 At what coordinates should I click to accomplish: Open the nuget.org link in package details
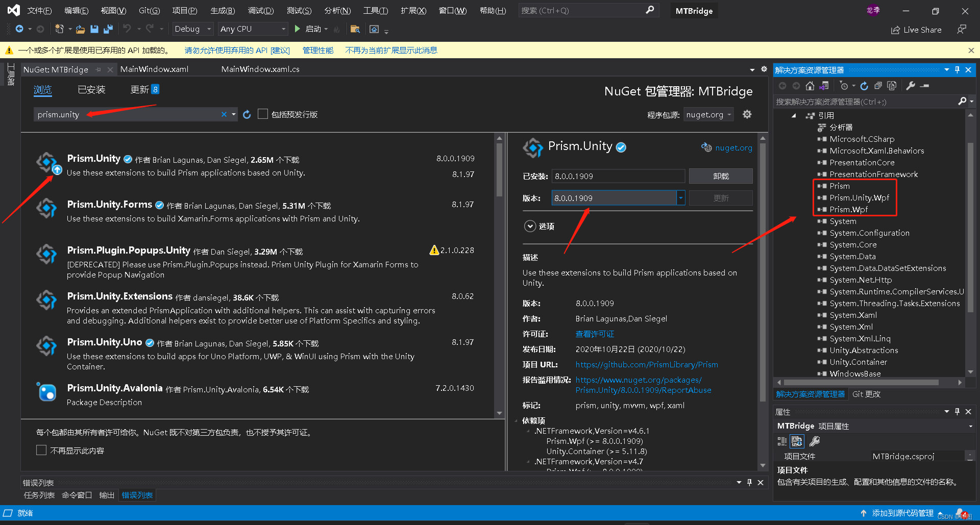(733, 148)
